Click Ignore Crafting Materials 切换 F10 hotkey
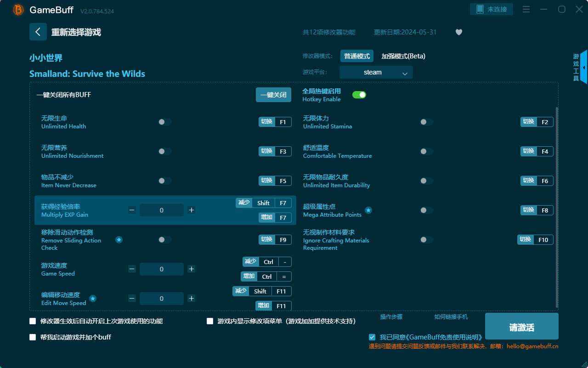This screenshot has height=368, width=588. point(535,240)
